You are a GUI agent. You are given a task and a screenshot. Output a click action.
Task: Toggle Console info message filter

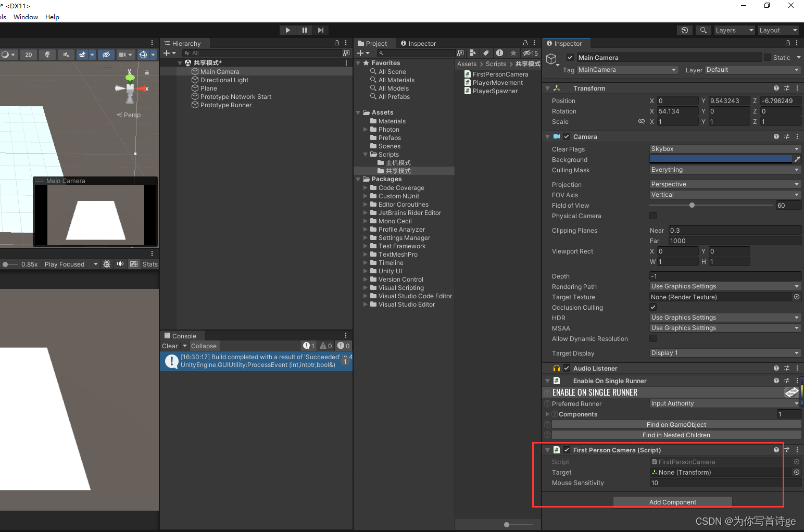coord(309,346)
